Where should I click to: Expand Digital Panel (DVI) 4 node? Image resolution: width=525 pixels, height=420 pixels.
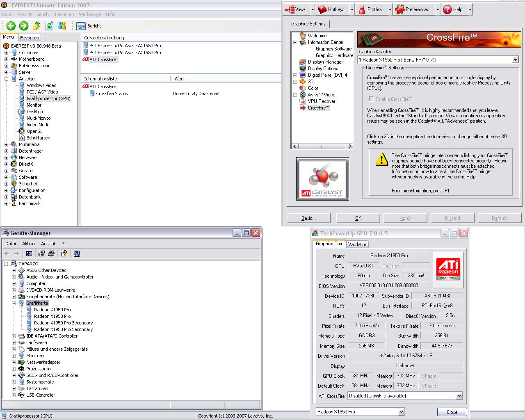click(x=295, y=75)
